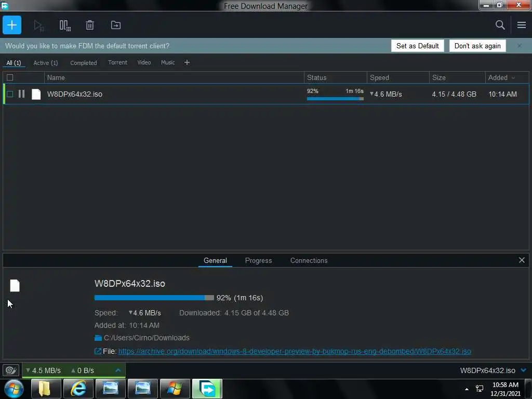Click the 4.15 / 4.48 GB size cell
Image resolution: width=532 pixels, height=399 pixels.
point(454,94)
